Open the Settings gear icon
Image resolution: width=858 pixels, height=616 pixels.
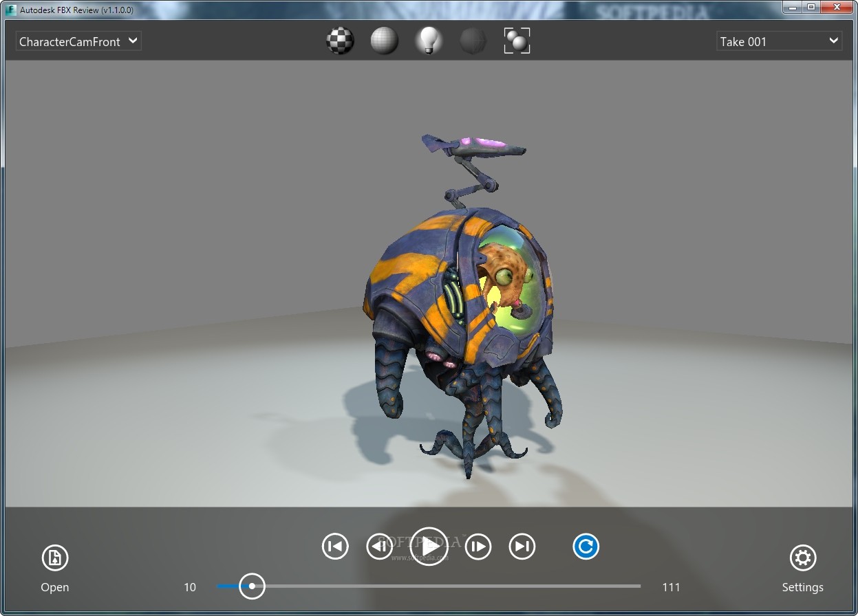[803, 558]
